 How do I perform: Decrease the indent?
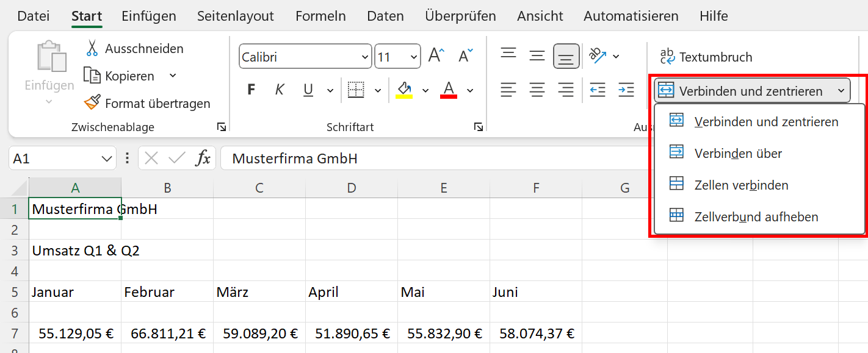[597, 90]
